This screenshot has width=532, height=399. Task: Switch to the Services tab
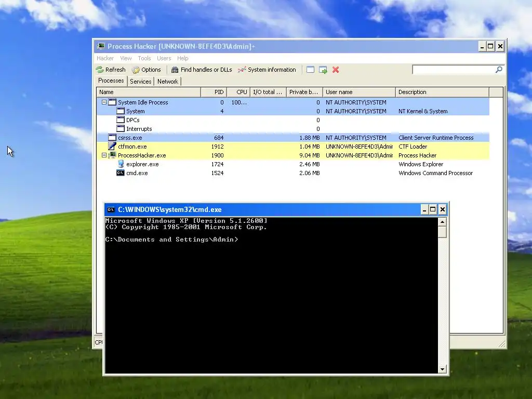[x=140, y=82]
